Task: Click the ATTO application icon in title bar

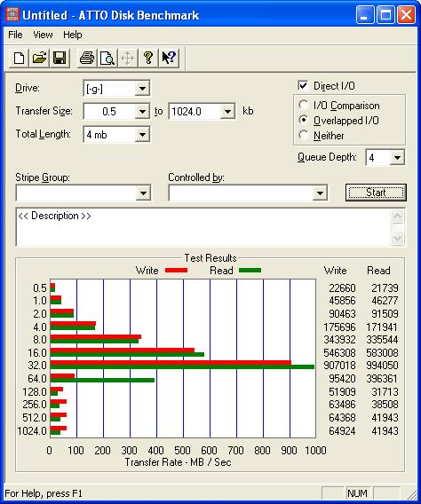Action: [12, 15]
